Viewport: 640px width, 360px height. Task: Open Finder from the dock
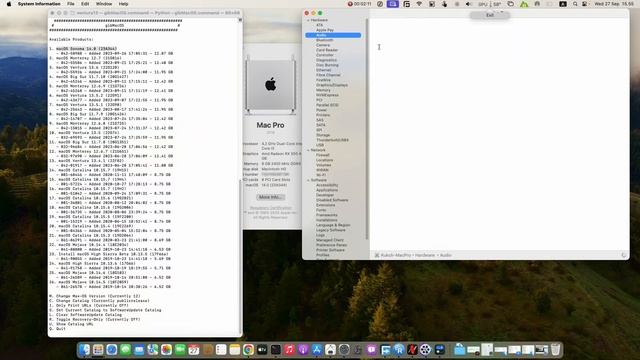(x=84, y=350)
